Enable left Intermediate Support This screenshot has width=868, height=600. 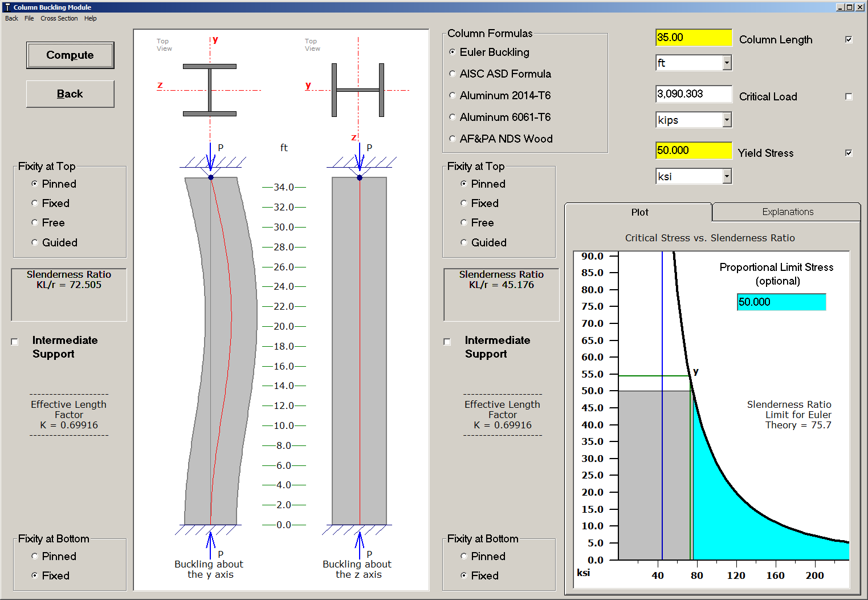(x=14, y=341)
